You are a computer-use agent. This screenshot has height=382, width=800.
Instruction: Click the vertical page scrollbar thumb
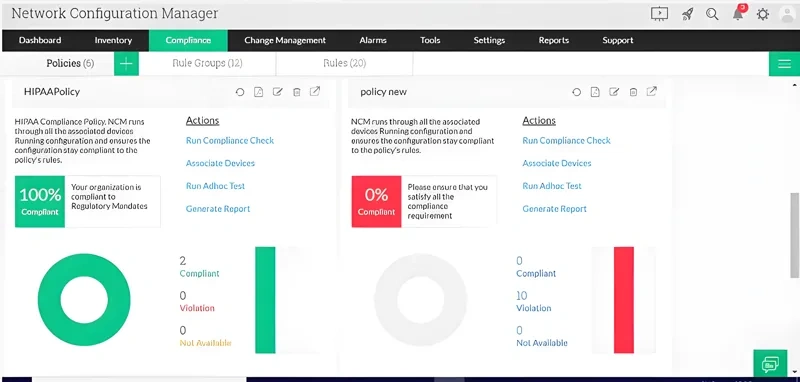coord(795,236)
